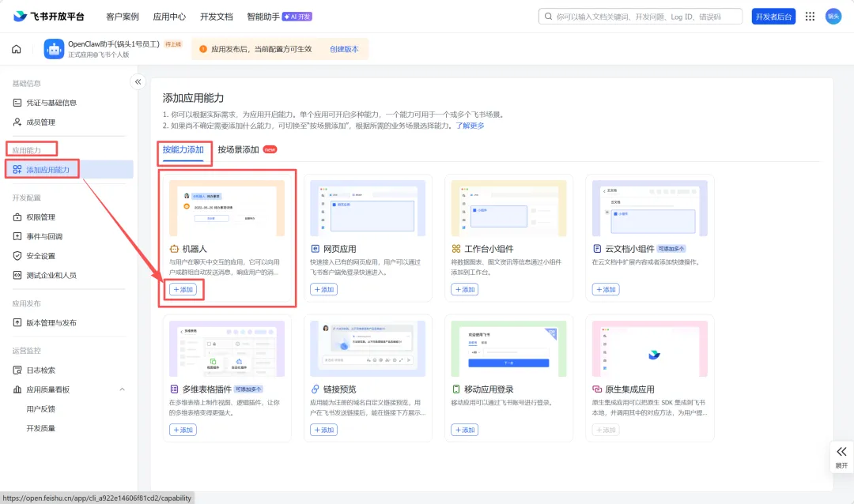The height and width of the screenshot is (504, 854).
Task: Add the 工作台小组件 capability
Action: 465,289
